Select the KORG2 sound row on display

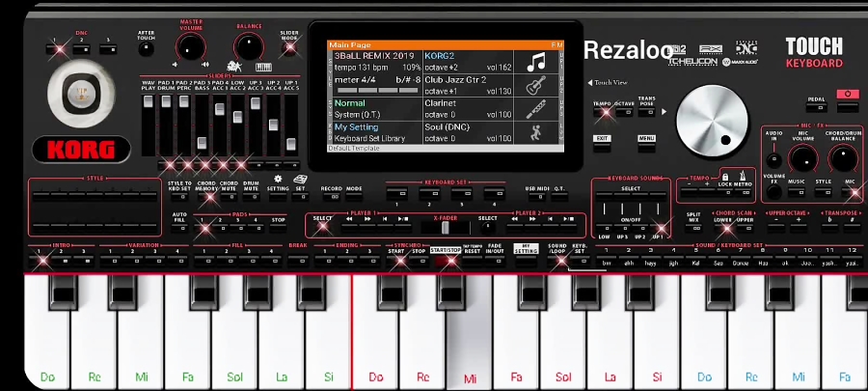click(x=469, y=62)
